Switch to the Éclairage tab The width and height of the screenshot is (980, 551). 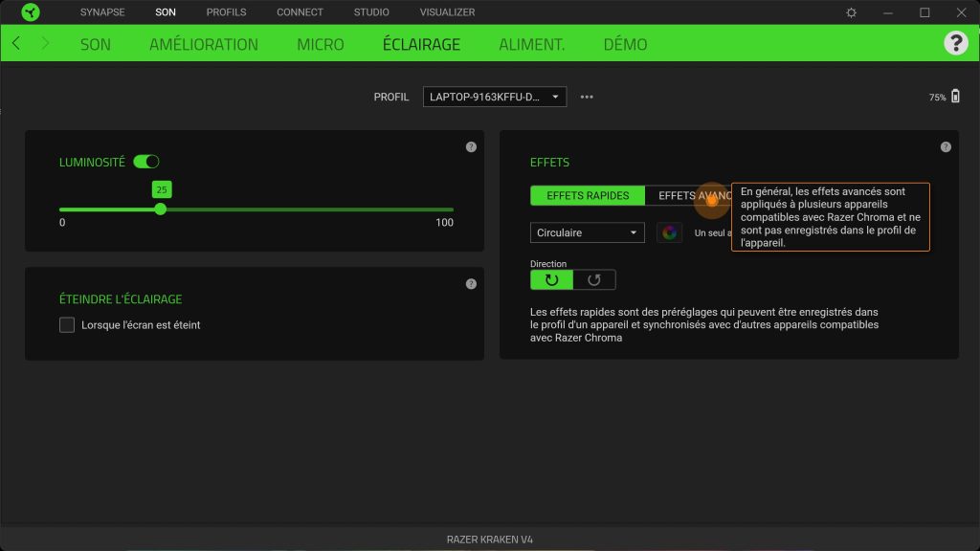coord(421,44)
